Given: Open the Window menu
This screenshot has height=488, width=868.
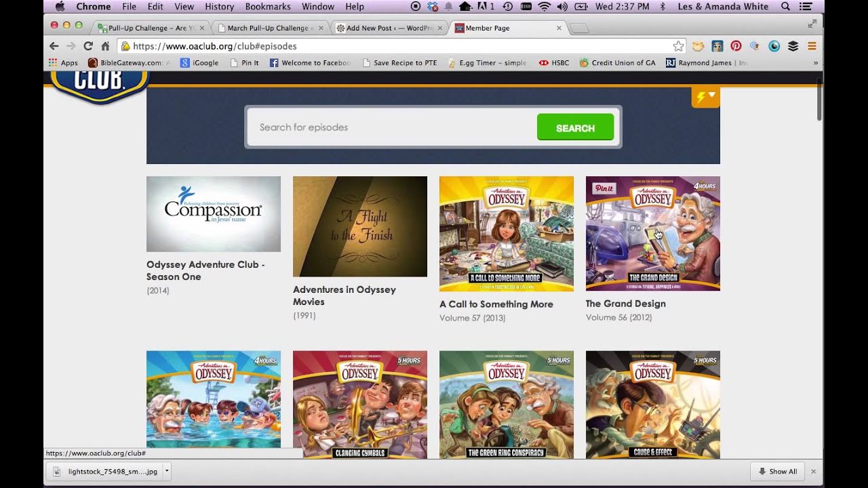Looking at the screenshot, I should pos(318,6).
